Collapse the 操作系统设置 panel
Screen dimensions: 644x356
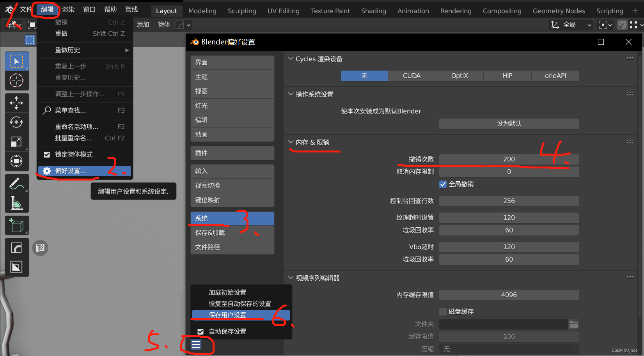[291, 94]
